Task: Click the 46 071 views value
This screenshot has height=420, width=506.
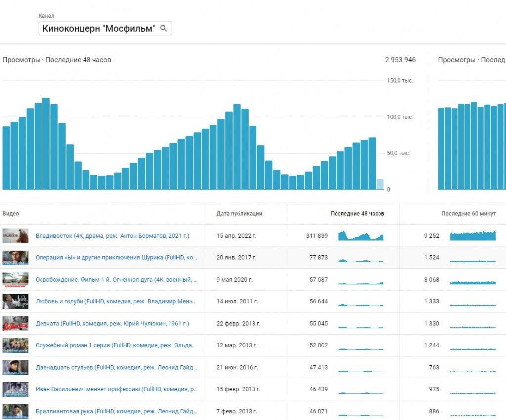Action: [319, 411]
